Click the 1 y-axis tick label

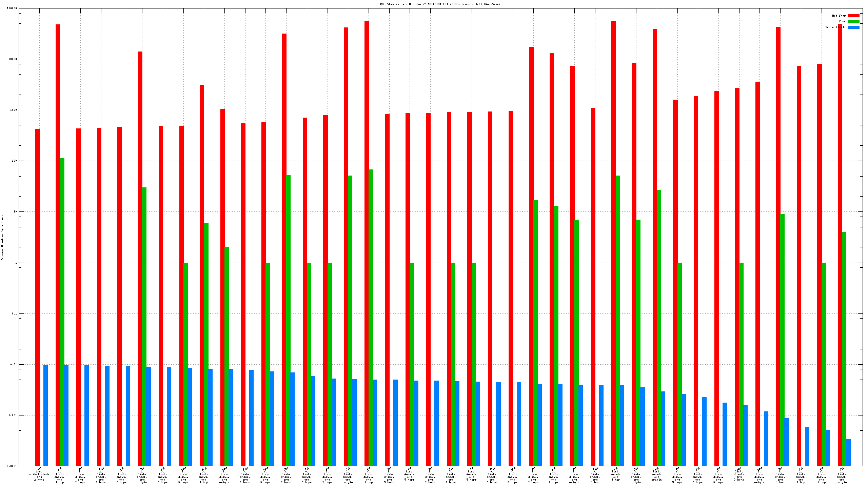pos(16,263)
